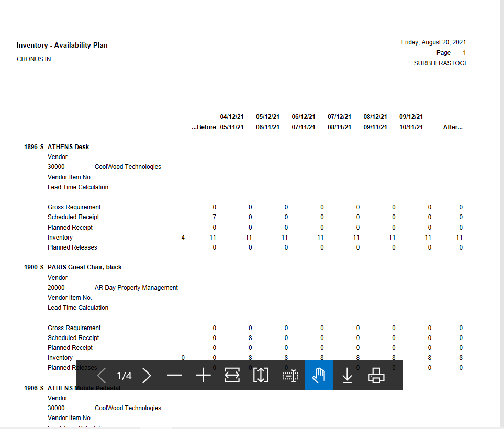Click the page number 1 in header
The image size is (504, 429).
[x=464, y=52]
